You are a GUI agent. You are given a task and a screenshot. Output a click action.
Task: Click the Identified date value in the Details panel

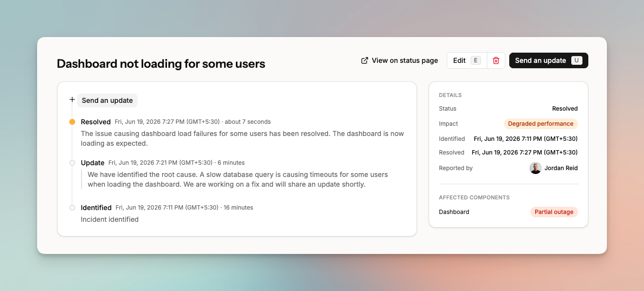click(526, 139)
